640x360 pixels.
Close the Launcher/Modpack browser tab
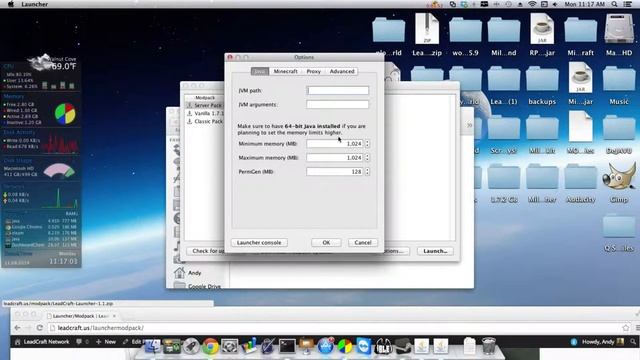point(114,316)
